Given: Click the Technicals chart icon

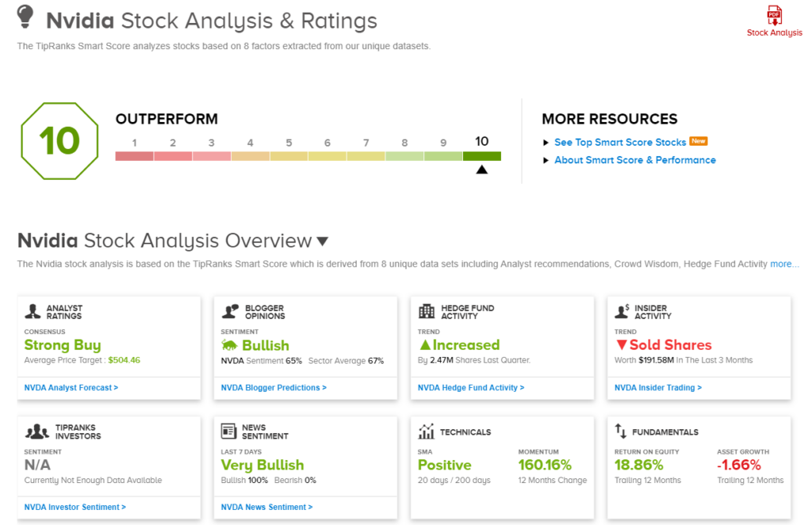Looking at the screenshot, I should [x=427, y=431].
